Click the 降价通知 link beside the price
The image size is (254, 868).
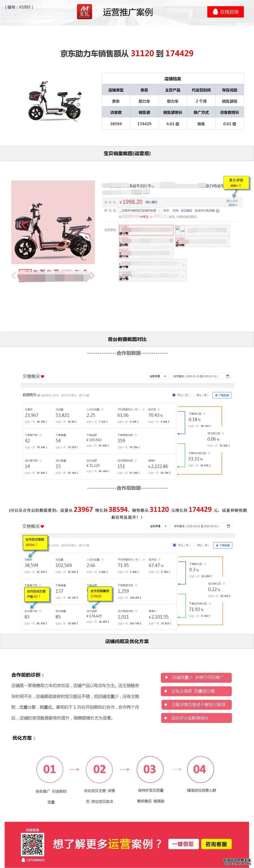pyautogui.click(x=151, y=202)
